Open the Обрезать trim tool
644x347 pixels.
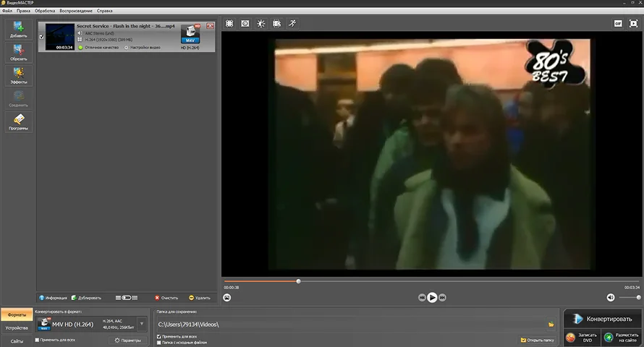click(18, 52)
